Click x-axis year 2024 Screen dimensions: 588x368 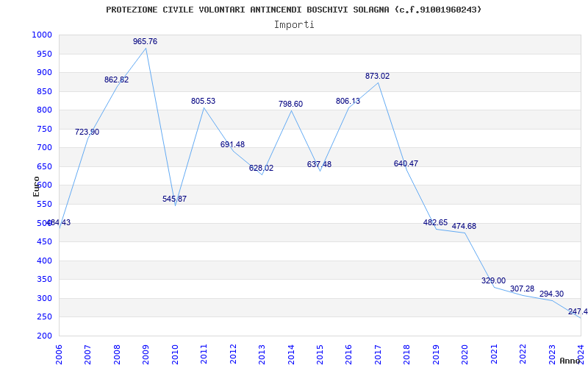581,353
